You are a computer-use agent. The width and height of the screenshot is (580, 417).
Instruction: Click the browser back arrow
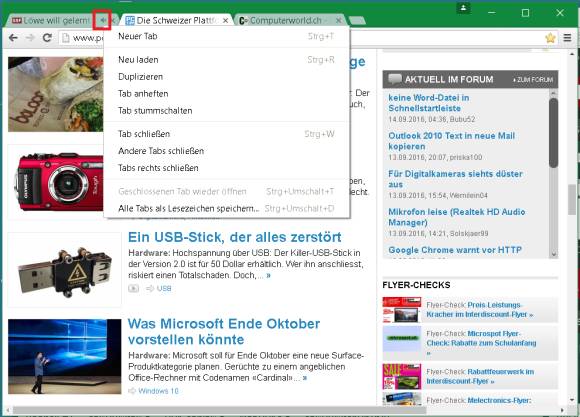(13, 37)
